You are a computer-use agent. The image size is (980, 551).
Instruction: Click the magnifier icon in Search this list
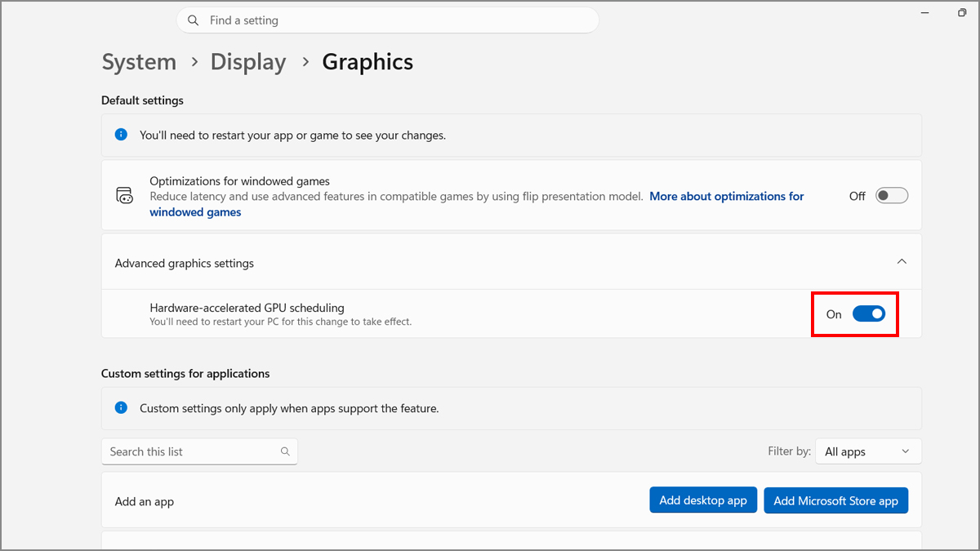coord(285,451)
